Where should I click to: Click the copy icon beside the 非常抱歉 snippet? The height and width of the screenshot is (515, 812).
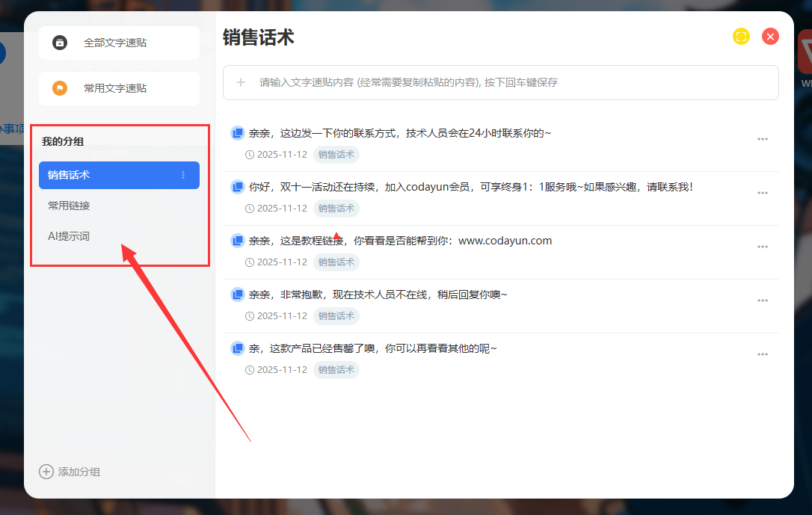[x=238, y=294]
